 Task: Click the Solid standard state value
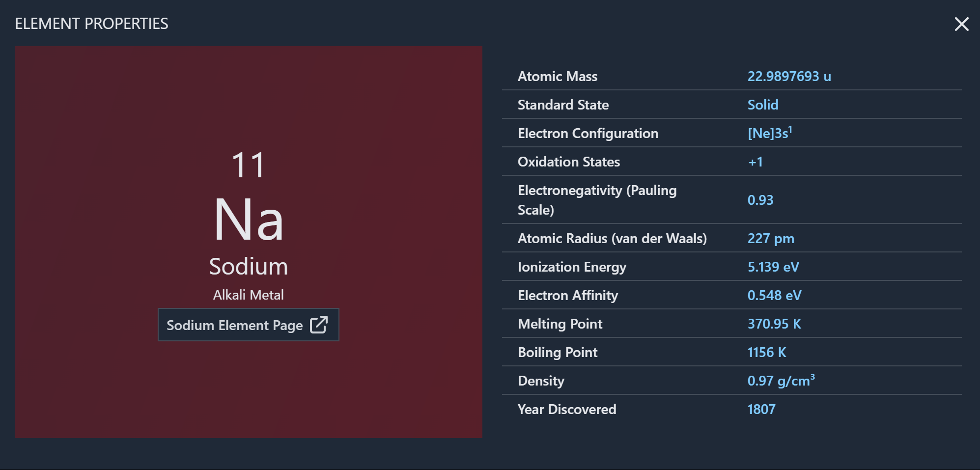[762, 105]
